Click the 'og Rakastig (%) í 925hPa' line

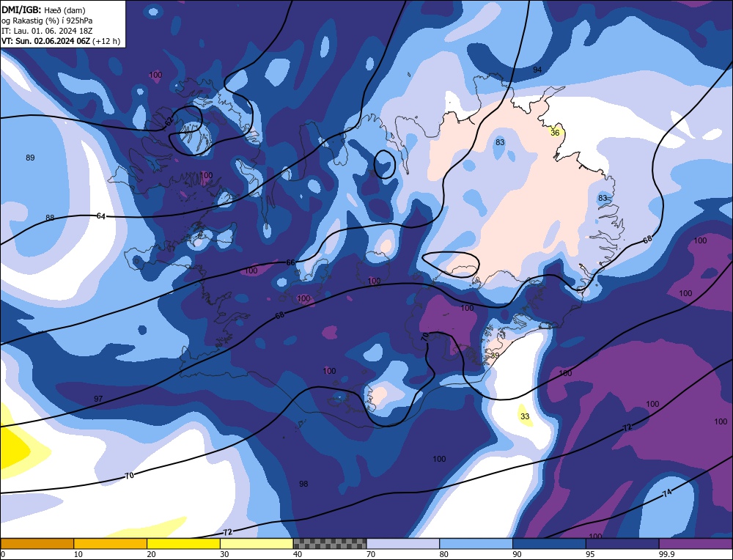click(x=47, y=21)
